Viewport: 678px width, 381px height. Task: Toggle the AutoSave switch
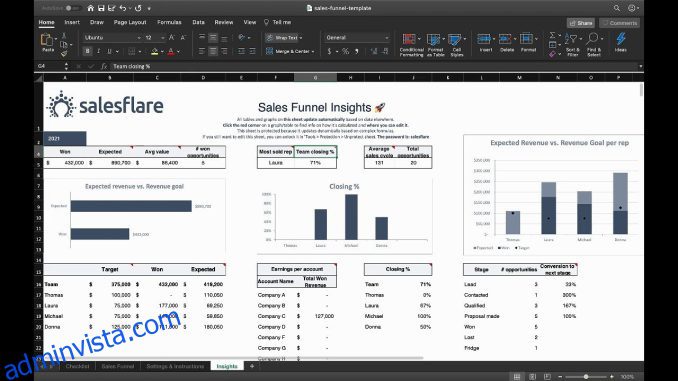click(x=71, y=8)
